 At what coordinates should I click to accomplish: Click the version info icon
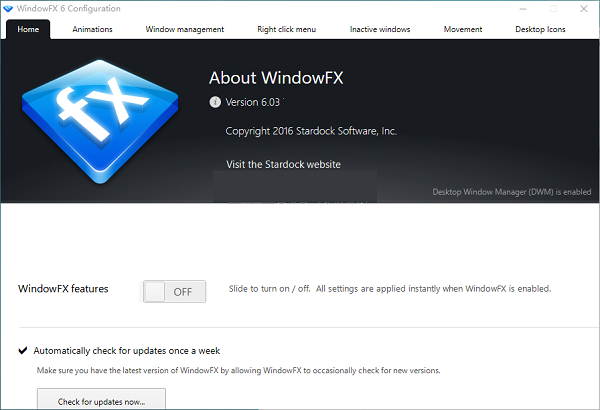tap(215, 102)
